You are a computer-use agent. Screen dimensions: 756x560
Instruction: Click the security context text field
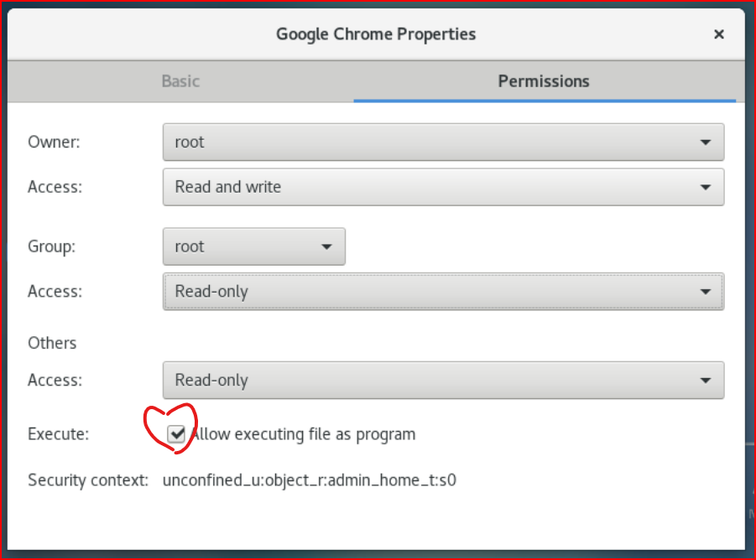(310, 480)
